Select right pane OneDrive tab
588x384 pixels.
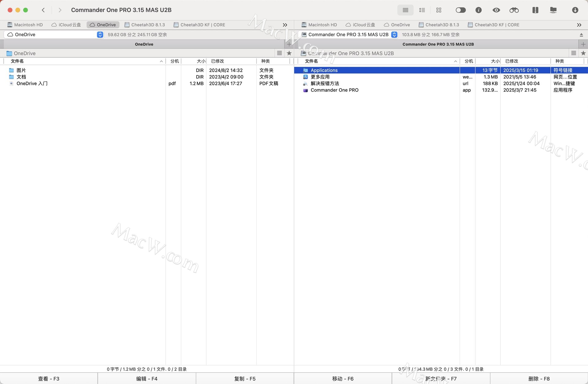[x=397, y=25]
